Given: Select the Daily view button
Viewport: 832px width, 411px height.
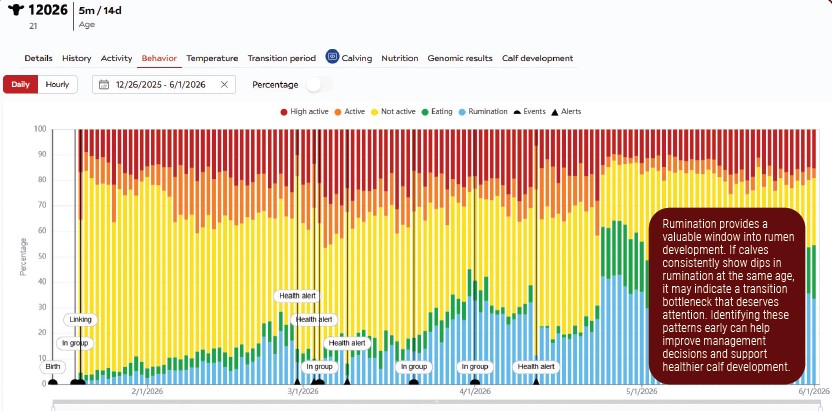Looking at the screenshot, I should pos(21,84).
